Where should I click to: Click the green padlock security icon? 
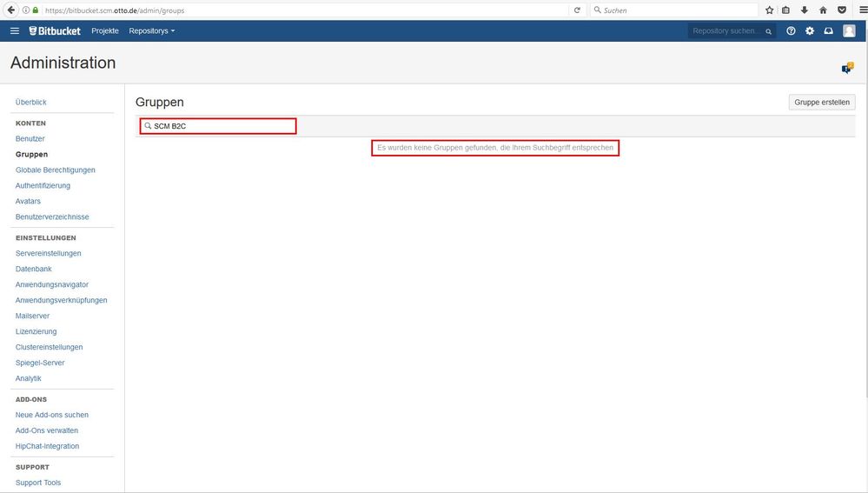pyautogui.click(x=36, y=10)
